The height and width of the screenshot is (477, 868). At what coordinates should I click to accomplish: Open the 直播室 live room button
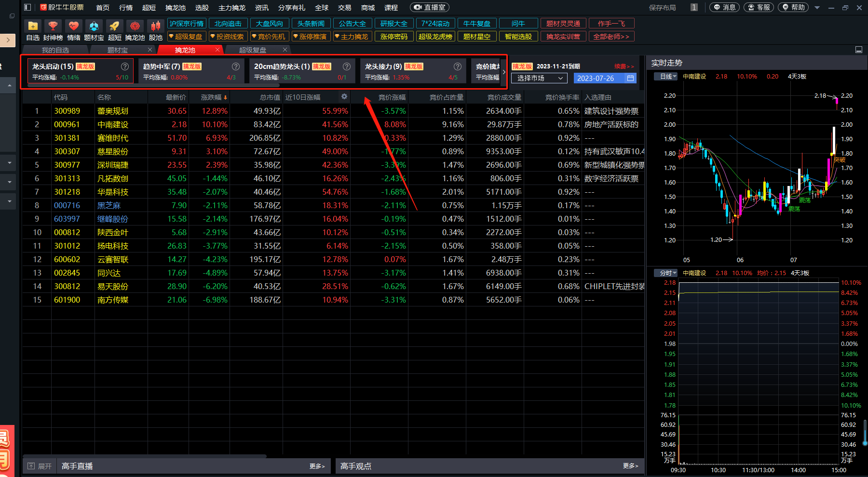click(430, 7)
